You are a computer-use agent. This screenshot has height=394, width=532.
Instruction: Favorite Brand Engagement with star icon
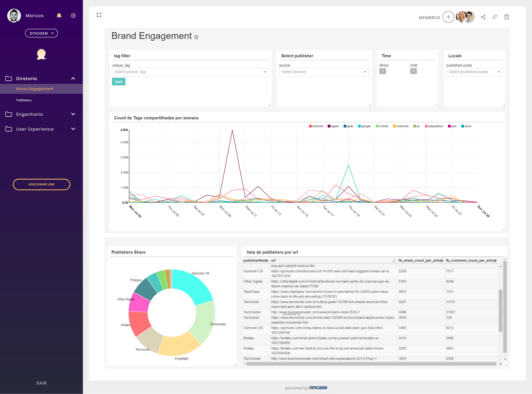click(196, 37)
